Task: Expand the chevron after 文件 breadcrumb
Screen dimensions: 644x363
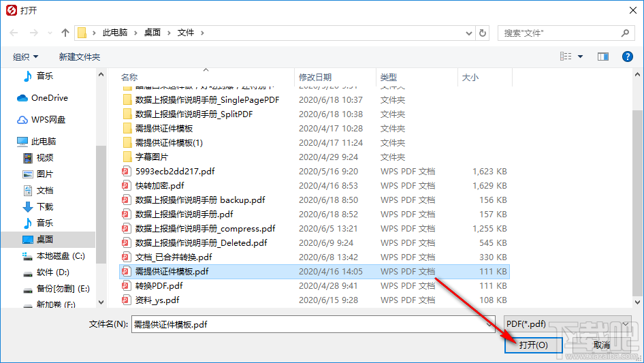Action: [x=202, y=33]
